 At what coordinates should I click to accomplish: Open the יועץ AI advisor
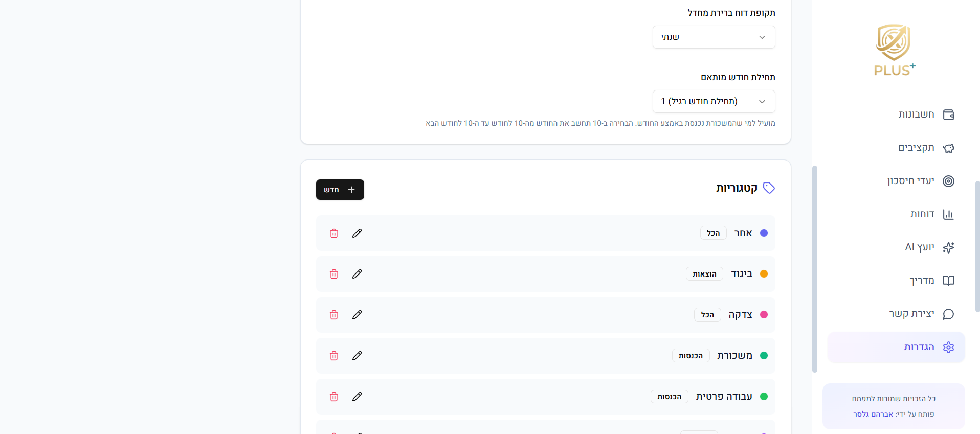[x=929, y=247]
